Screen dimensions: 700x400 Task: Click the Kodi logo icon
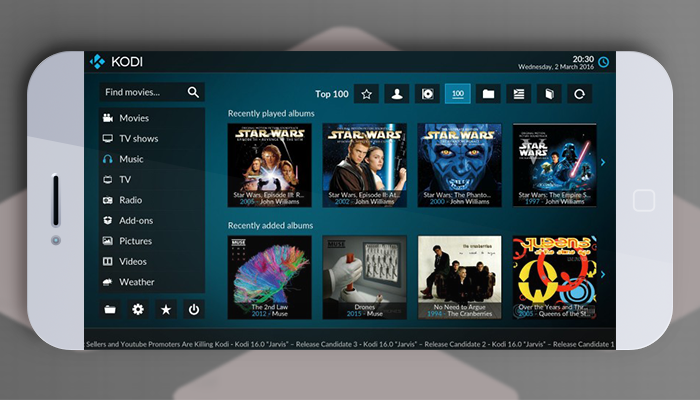click(x=97, y=62)
